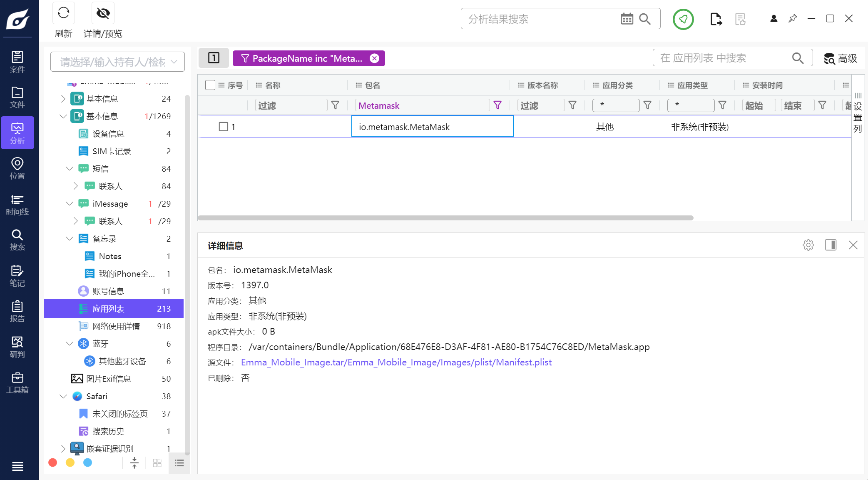Click the export file icon in top bar
The height and width of the screenshot is (480, 868).
click(716, 19)
